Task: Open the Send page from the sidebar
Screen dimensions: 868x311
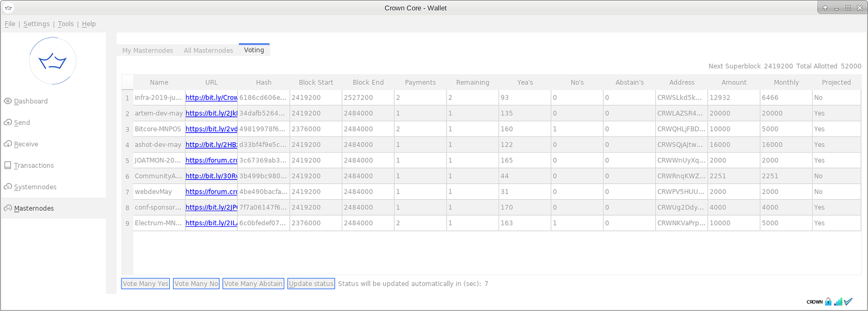Action: pyautogui.click(x=17, y=123)
